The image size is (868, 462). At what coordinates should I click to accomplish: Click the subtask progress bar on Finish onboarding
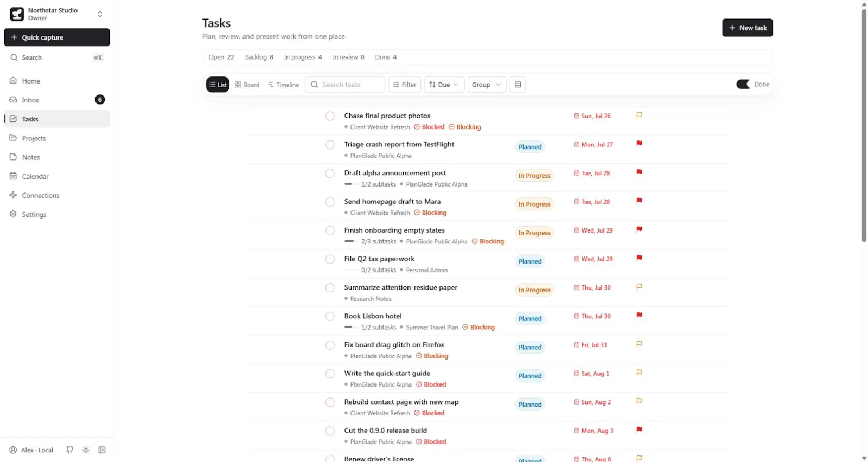point(351,242)
